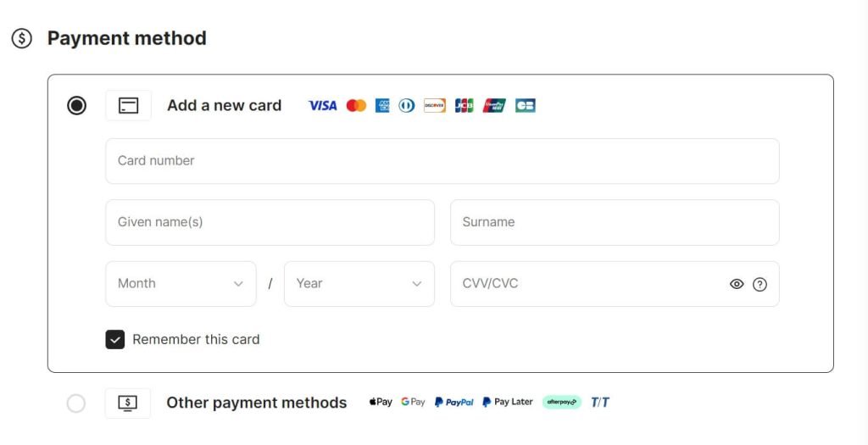Click the Google Pay logo

point(413,403)
